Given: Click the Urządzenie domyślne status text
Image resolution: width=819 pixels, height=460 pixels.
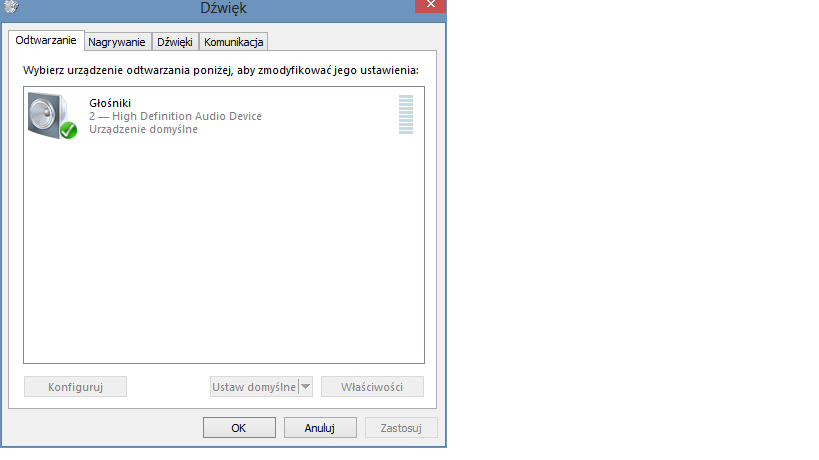Looking at the screenshot, I should [144, 129].
